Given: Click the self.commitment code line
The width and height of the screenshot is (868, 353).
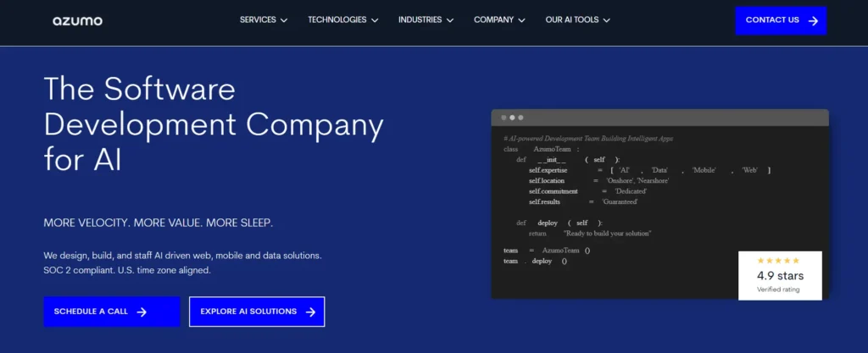Looking at the screenshot, I should 588,191.
